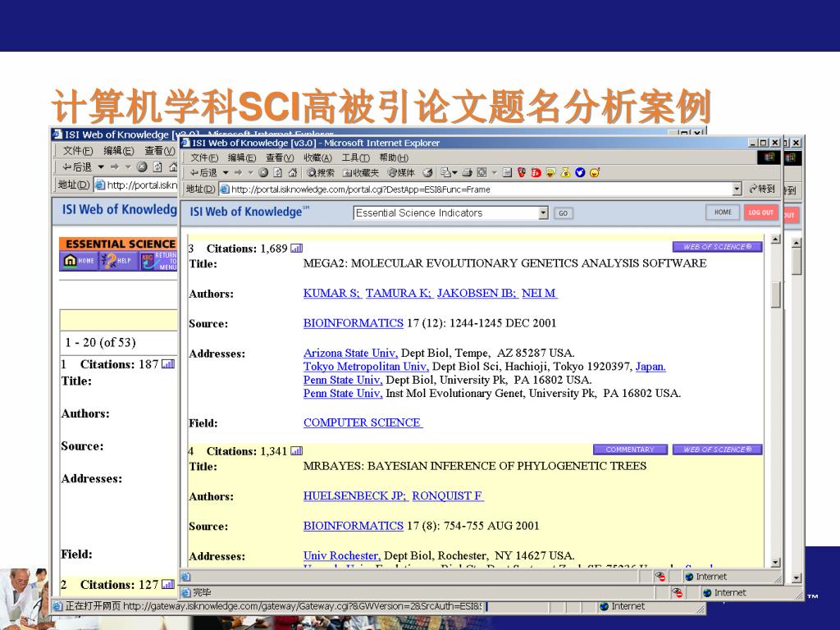Open author link HUELSENBECK JP

click(356, 496)
